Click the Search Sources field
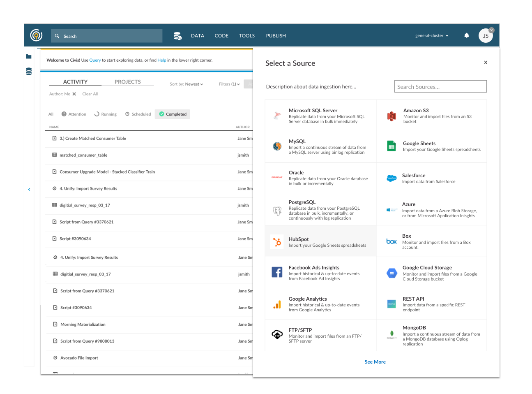 (440, 86)
